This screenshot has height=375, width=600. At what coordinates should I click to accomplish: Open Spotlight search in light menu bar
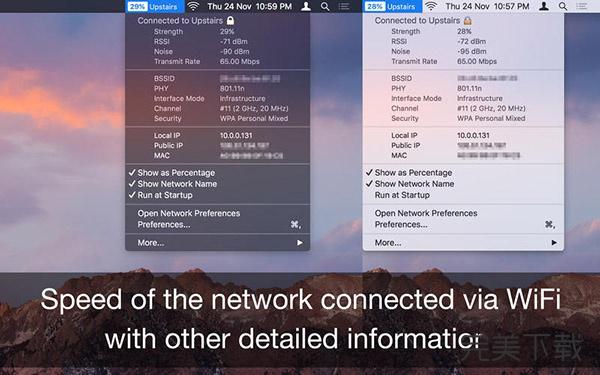click(x=562, y=7)
